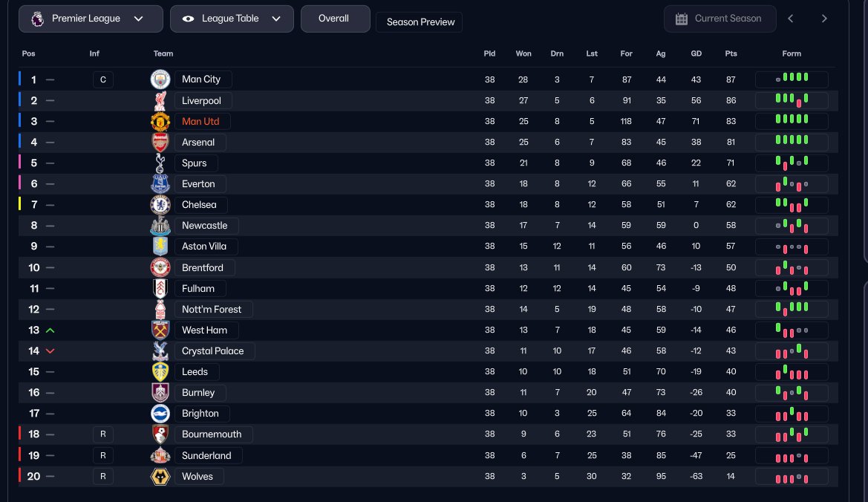868x502 pixels.
Task: Click the Chelsea club badge
Action: [160, 204]
